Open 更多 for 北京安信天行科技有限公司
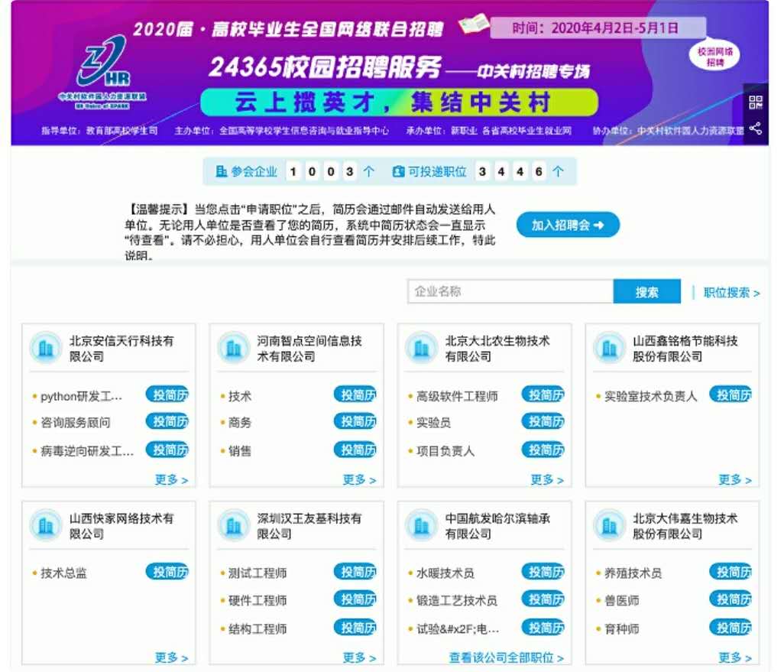The image size is (784, 672). coord(171,480)
